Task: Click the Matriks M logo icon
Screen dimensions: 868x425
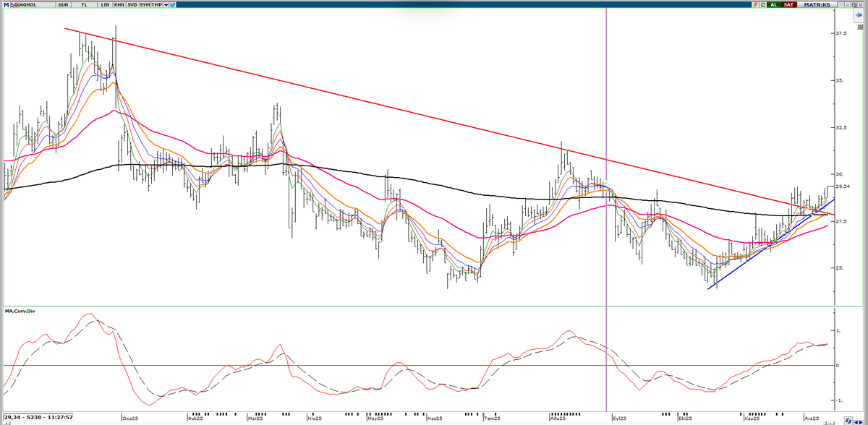Action: [x=6, y=4]
